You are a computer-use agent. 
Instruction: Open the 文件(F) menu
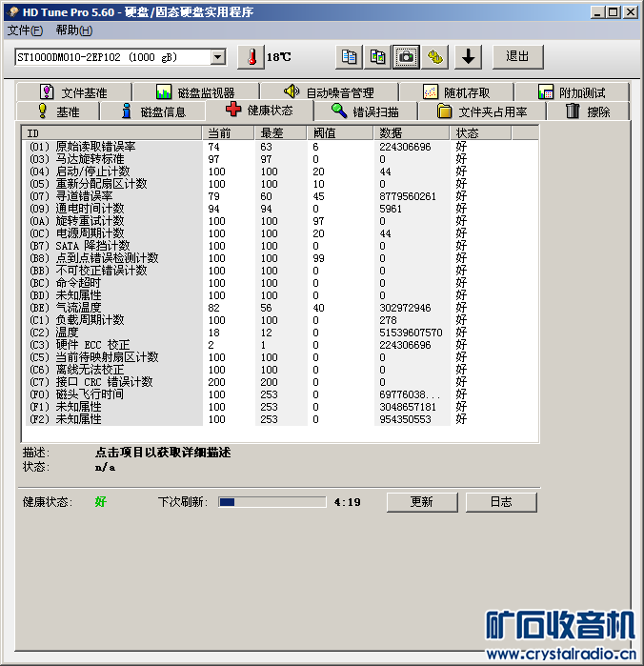(x=26, y=30)
